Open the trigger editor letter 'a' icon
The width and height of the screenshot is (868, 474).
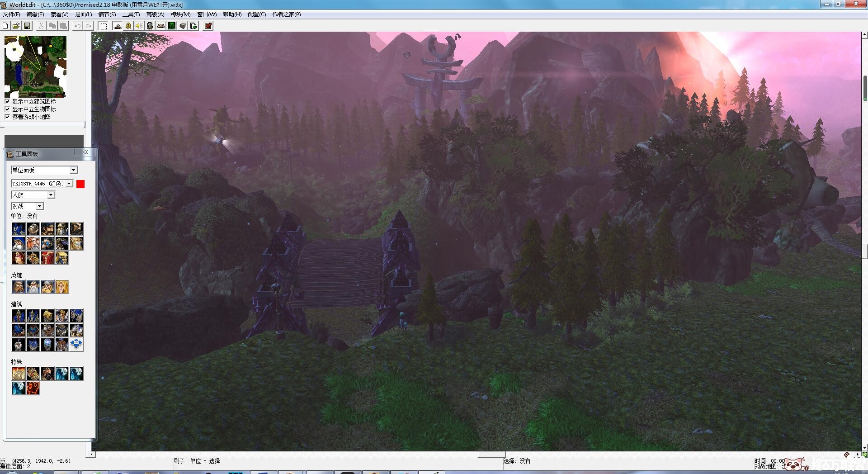click(128, 26)
